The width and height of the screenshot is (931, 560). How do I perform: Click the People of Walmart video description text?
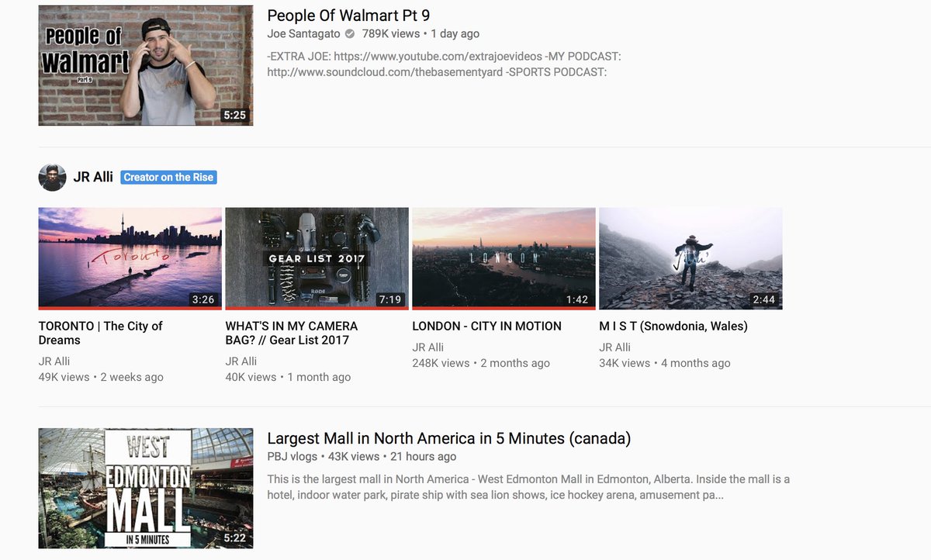444,64
